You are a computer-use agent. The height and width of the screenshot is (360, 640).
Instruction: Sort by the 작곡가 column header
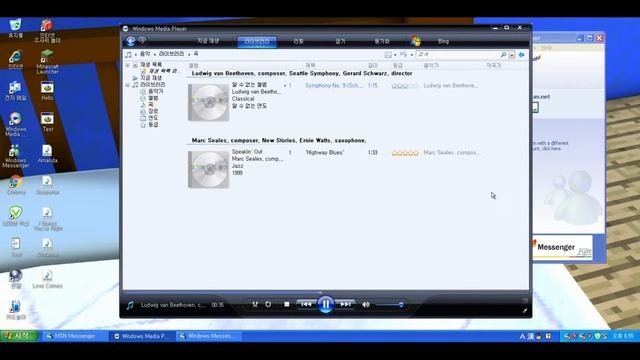point(493,65)
